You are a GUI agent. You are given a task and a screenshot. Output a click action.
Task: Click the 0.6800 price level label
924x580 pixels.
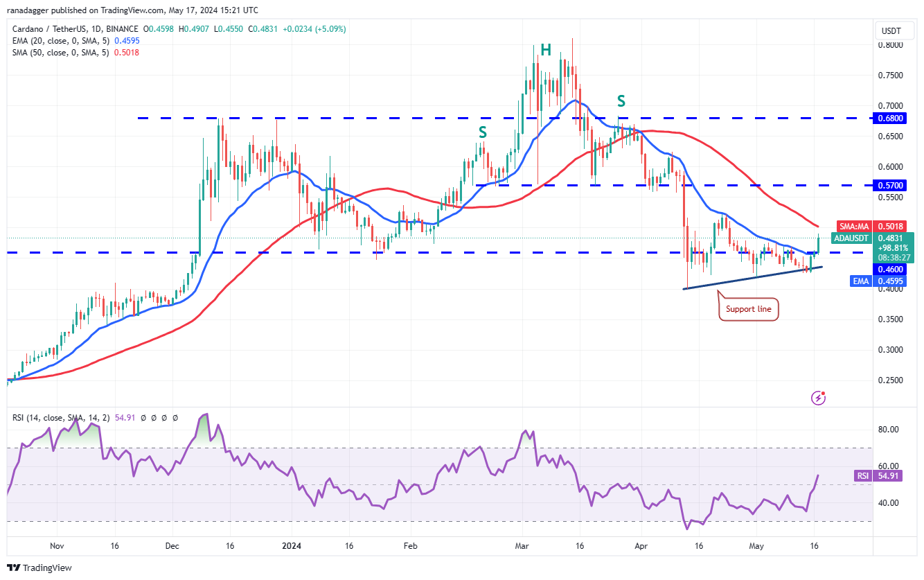(x=893, y=118)
